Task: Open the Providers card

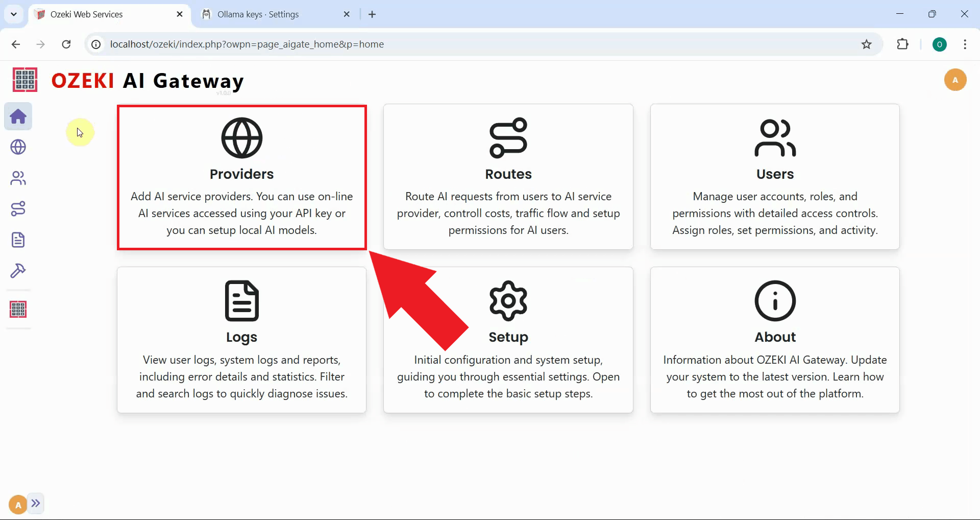Action: [241, 177]
